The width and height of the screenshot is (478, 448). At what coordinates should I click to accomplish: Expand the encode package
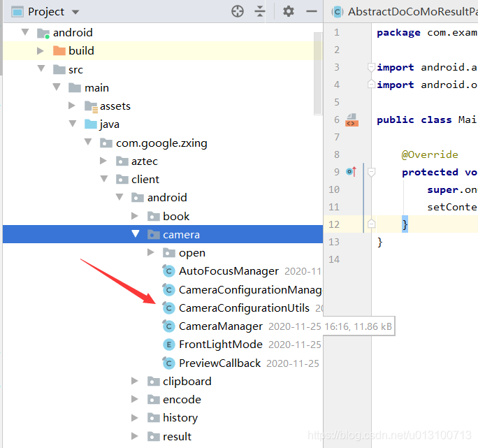click(134, 399)
